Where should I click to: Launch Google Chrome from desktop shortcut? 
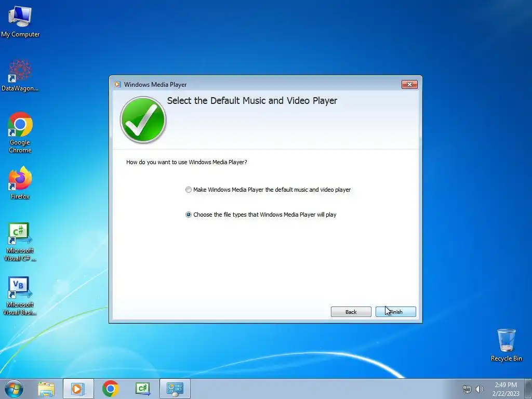pyautogui.click(x=20, y=132)
